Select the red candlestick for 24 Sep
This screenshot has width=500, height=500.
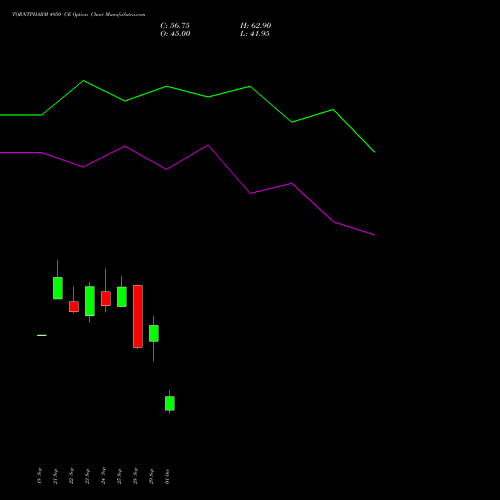tap(106, 298)
